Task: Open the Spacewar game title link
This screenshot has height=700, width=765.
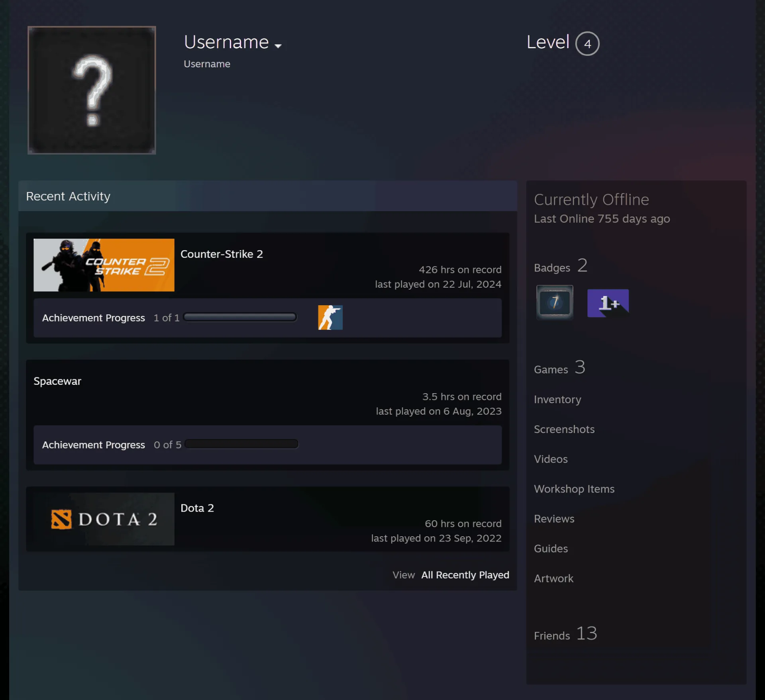Action: point(57,381)
